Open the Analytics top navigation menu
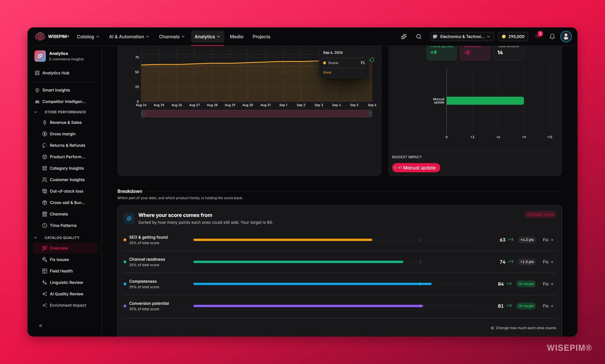The image size is (605, 364). [x=207, y=37]
